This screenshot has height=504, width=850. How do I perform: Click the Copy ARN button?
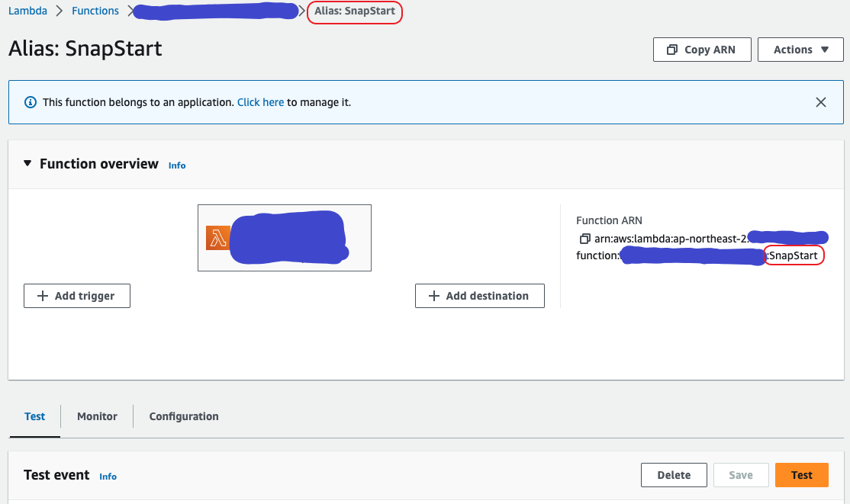[702, 50]
